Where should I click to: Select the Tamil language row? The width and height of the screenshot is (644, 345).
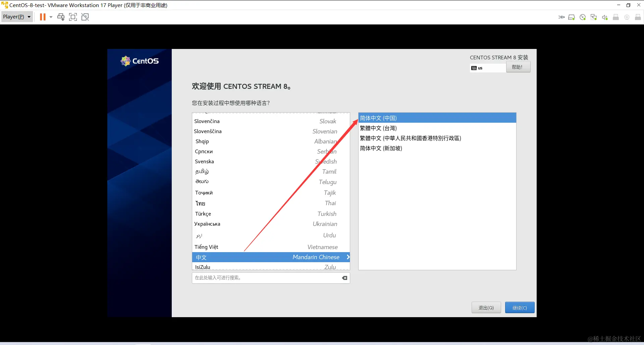[x=271, y=172]
